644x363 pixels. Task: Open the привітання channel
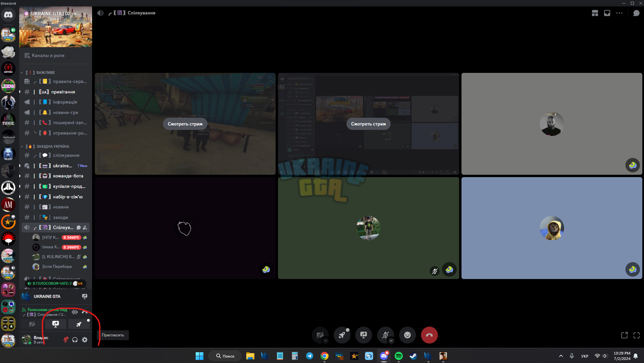pyautogui.click(x=56, y=92)
